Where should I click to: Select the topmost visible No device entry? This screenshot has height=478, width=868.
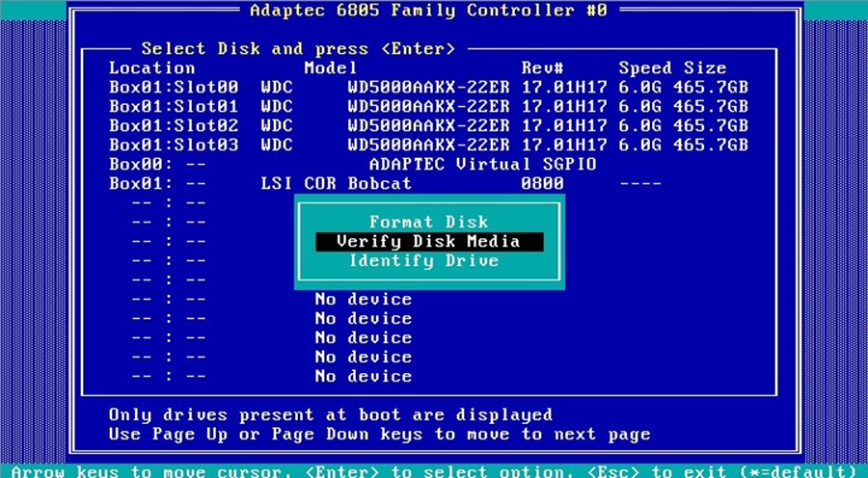pyautogui.click(x=364, y=300)
